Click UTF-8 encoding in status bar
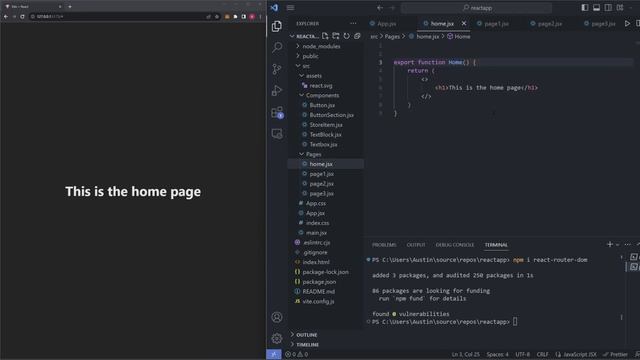The height and width of the screenshot is (360, 640). coord(522,354)
